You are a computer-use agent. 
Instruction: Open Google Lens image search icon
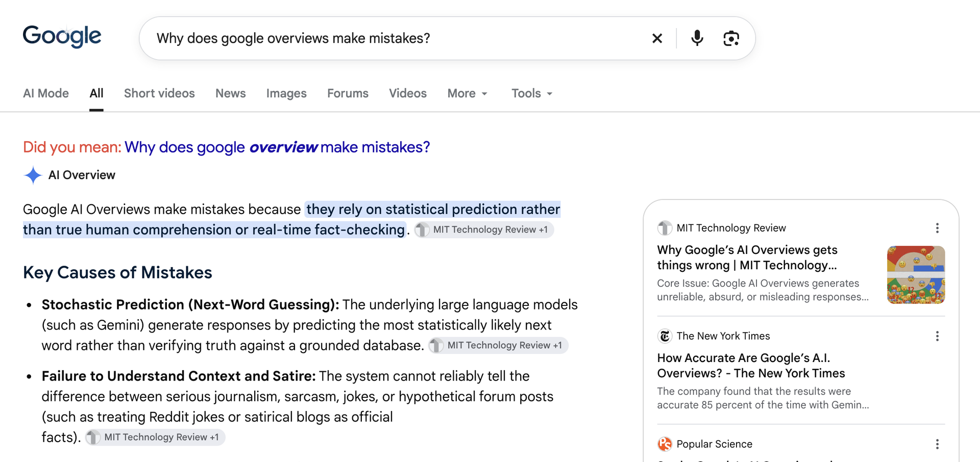point(731,38)
